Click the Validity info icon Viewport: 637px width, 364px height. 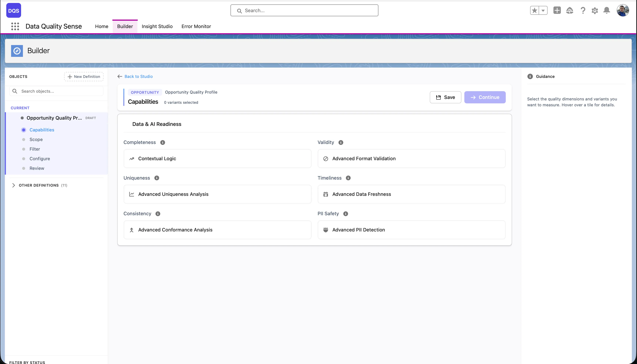pyautogui.click(x=341, y=142)
